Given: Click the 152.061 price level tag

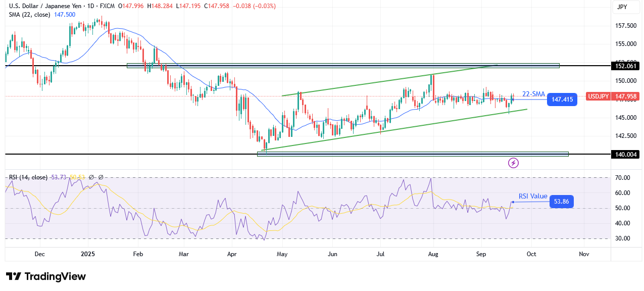Looking at the screenshot, I should 626,66.
